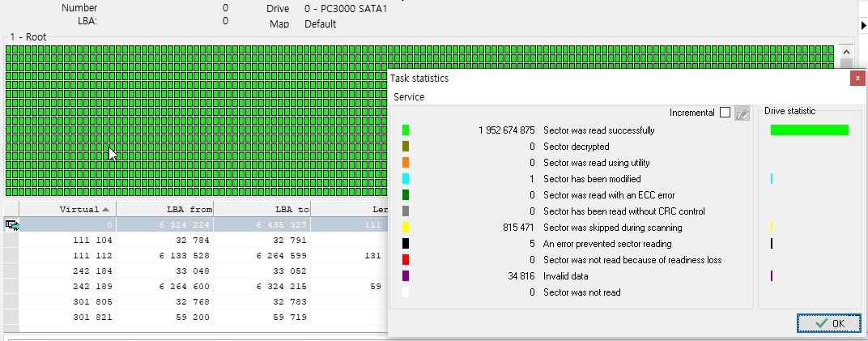Click the green 'read successfully' color swatch

pos(405,130)
